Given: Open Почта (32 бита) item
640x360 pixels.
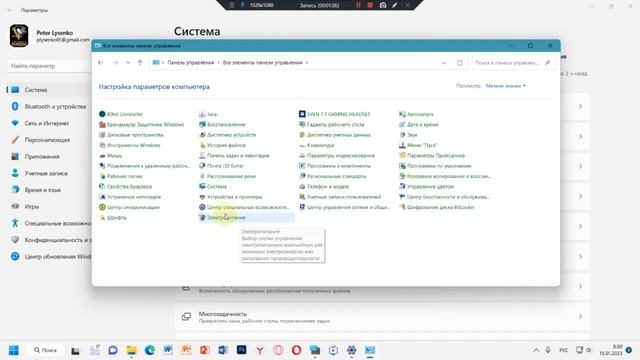Looking at the screenshot, I should [221, 166].
